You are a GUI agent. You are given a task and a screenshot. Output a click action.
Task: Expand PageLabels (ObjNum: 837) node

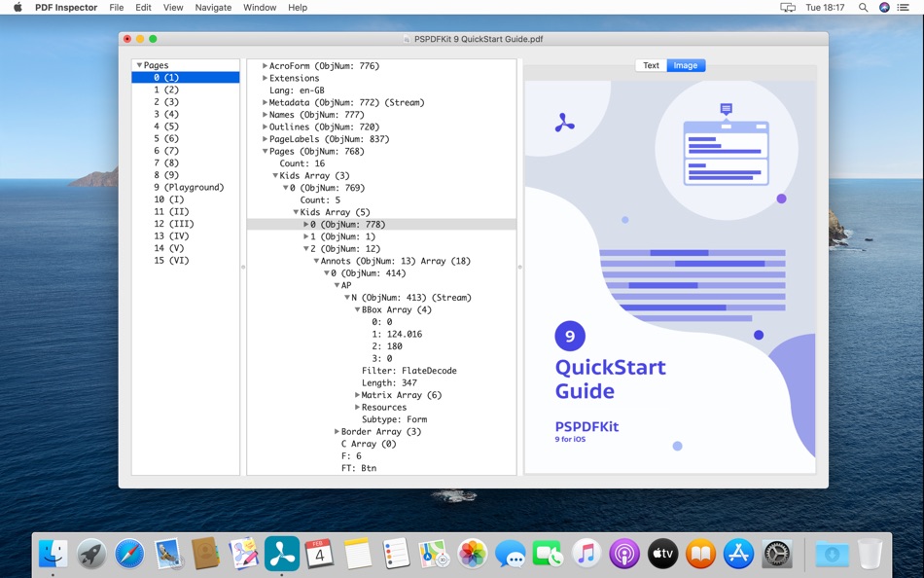[x=266, y=138]
